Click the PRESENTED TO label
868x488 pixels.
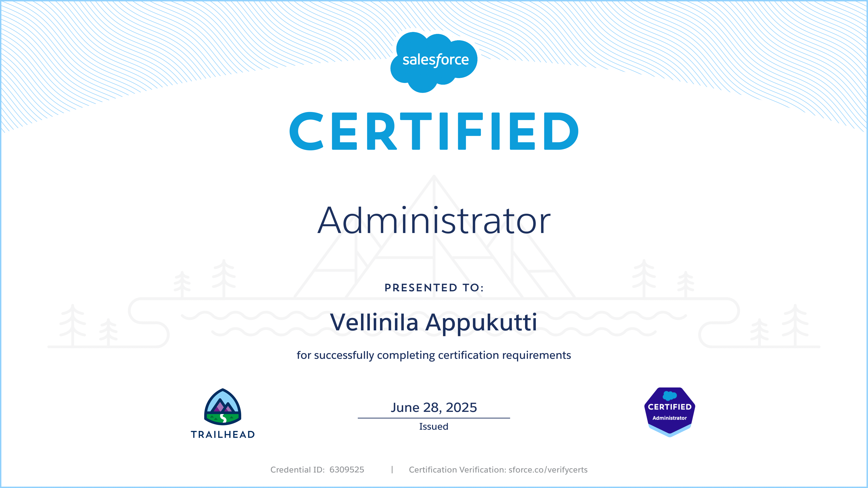[x=434, y=288]
